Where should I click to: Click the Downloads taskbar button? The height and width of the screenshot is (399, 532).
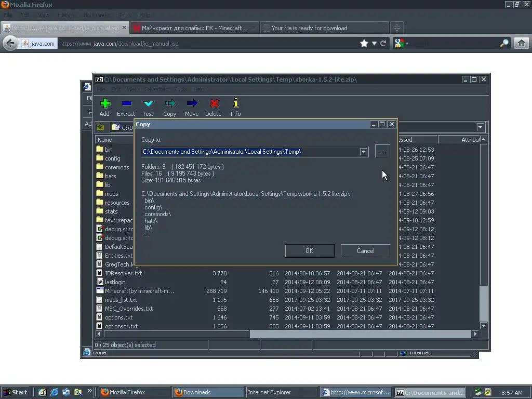tap(208, 392)
